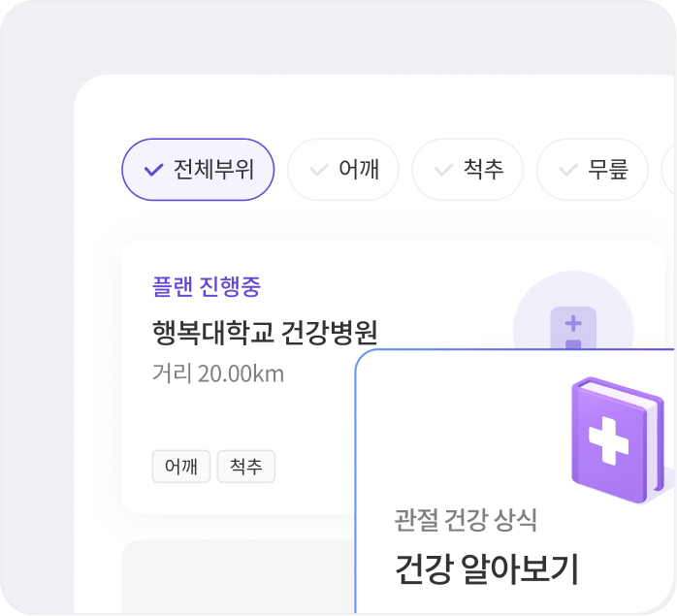The image size is (677, 616).
Task: Select the 전체부위 filter chip label
Action: pos(213,170)
